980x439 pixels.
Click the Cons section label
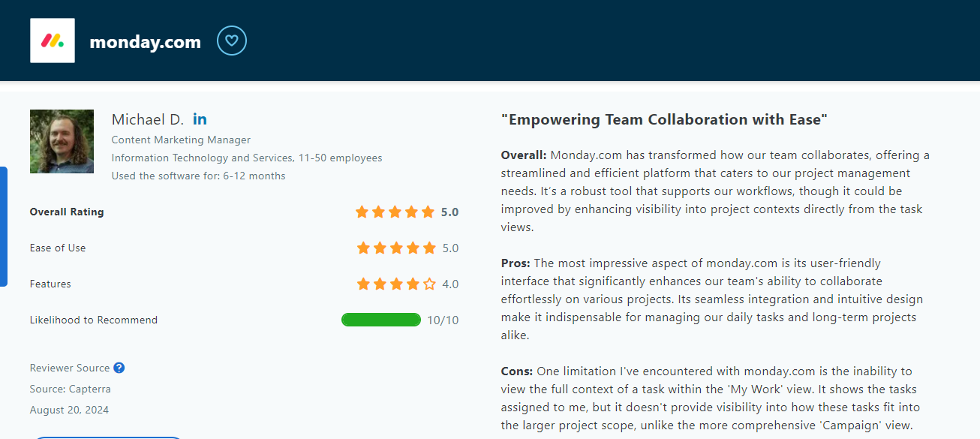click(517, 371)
